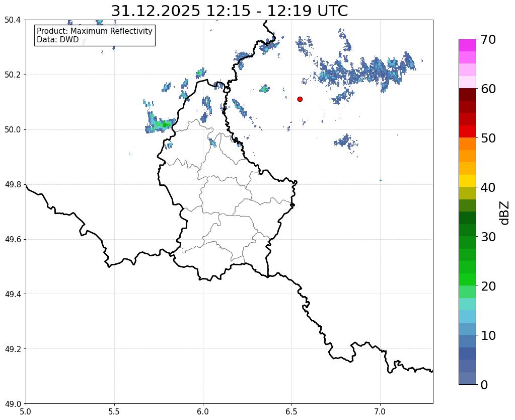Click the colorbar label 70
The image size is (515, 420).
tap(488, 39)
